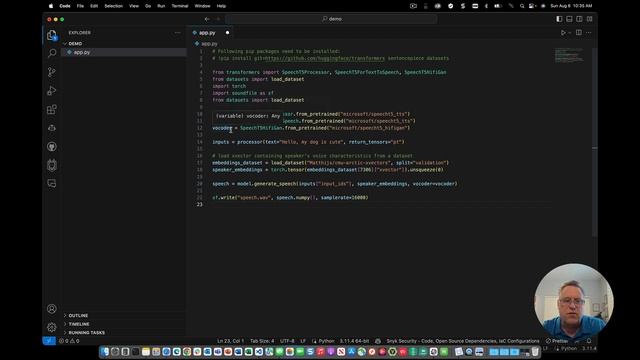Open the File menu
Viewport: 640px width, 360px height.
[x=80, y=6]
